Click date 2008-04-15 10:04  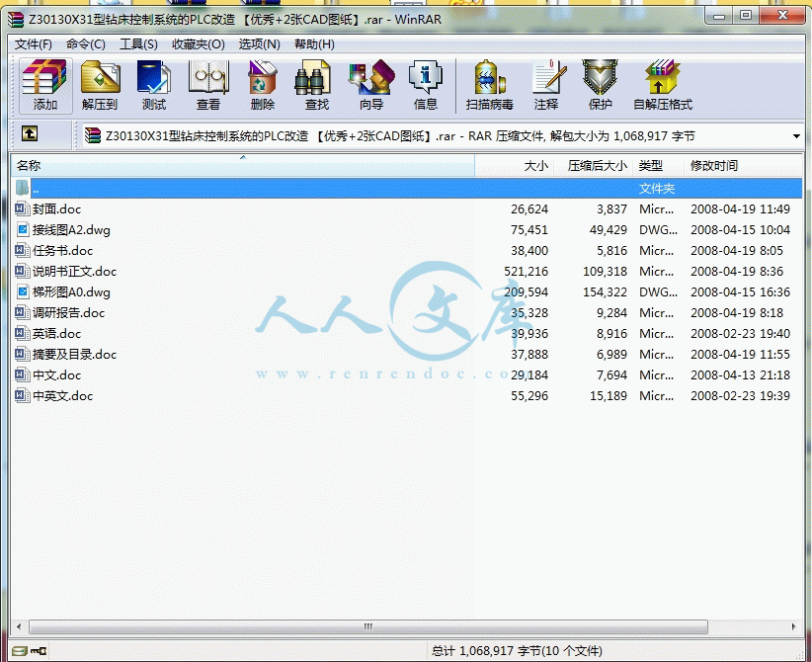tap(740, 229)
